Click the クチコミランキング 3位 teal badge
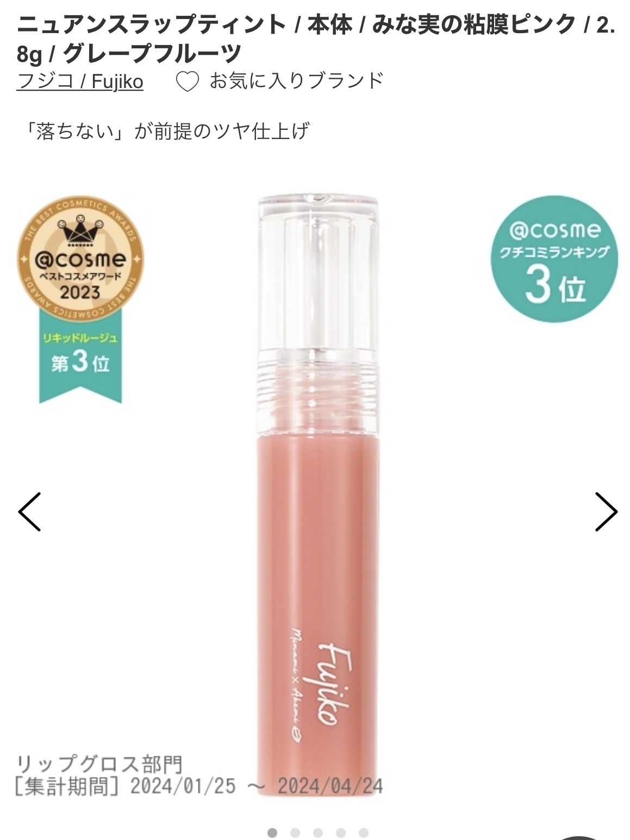The width and height of the screenshot is (630, 840). pos(554,259)
